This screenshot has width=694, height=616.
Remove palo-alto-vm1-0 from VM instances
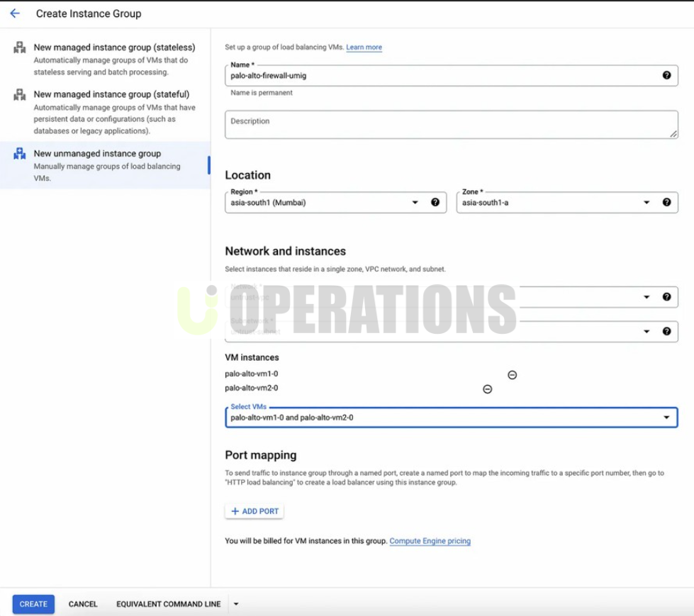pyautogui.click(x=512, y=375)
